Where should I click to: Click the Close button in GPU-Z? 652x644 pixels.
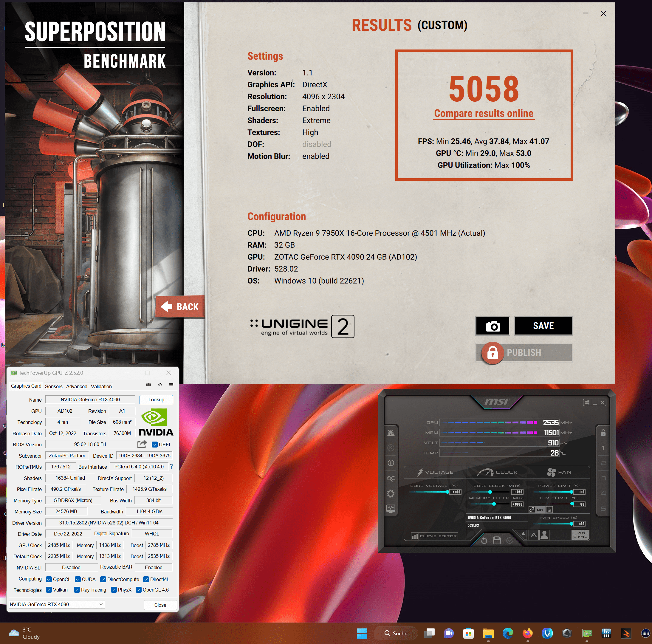160,605
